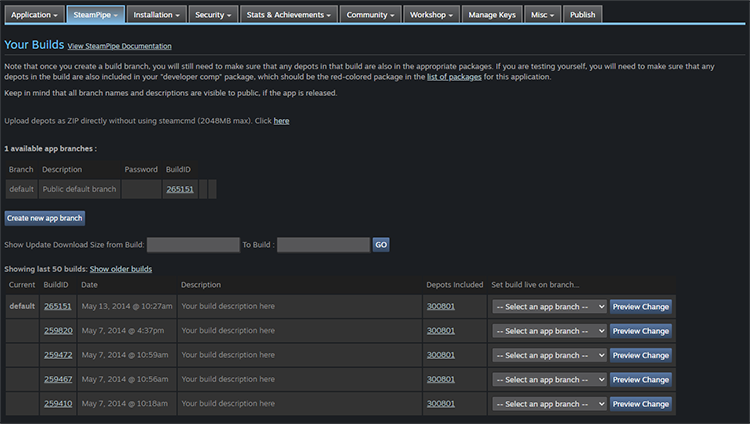Click description text of build 259472
750x424 pixels.
[228, 355]
